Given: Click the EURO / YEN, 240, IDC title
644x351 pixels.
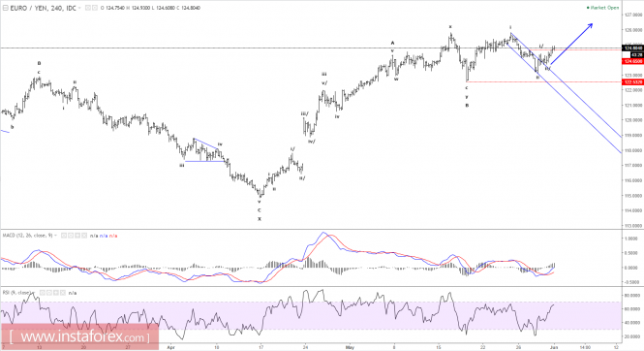Looking at the screenshot, I should tap(44, 8).
